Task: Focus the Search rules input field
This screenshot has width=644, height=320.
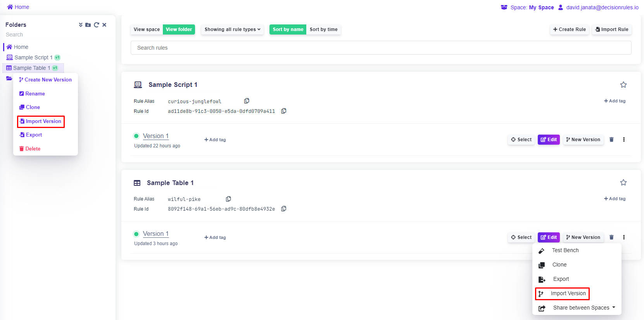Action: 381,48
